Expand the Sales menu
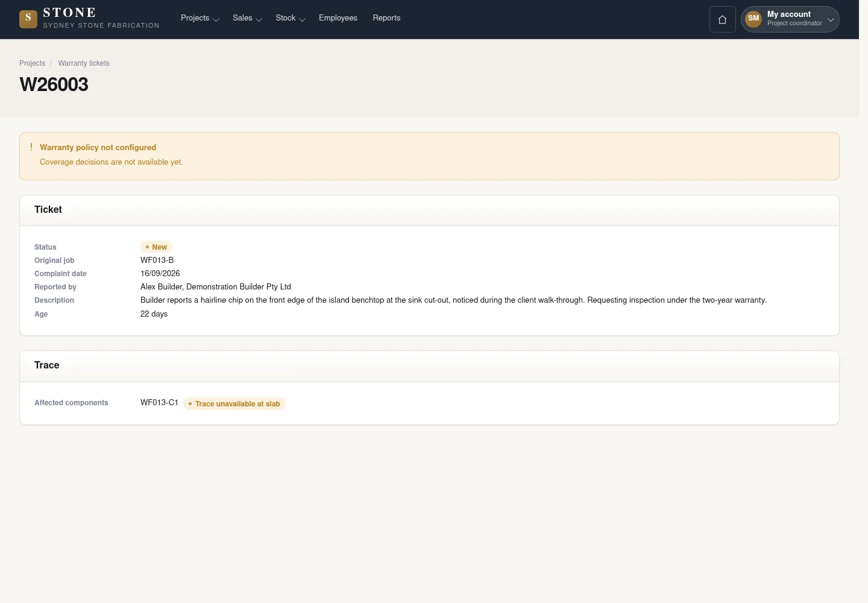 (247, 18)
